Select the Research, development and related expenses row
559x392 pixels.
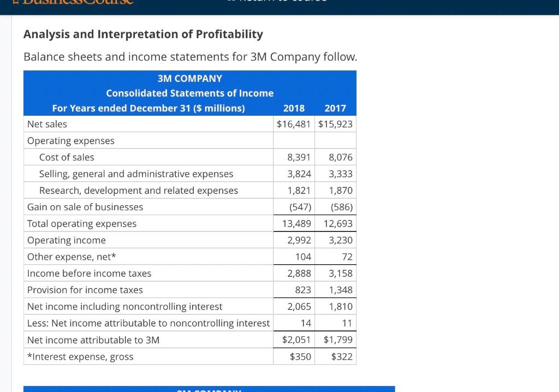point(139,190)
